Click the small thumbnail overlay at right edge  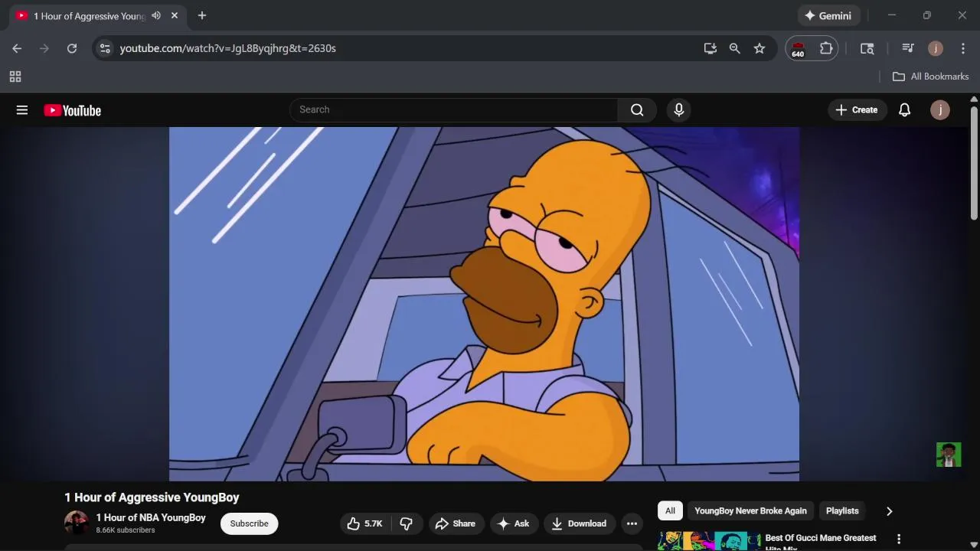949,455
